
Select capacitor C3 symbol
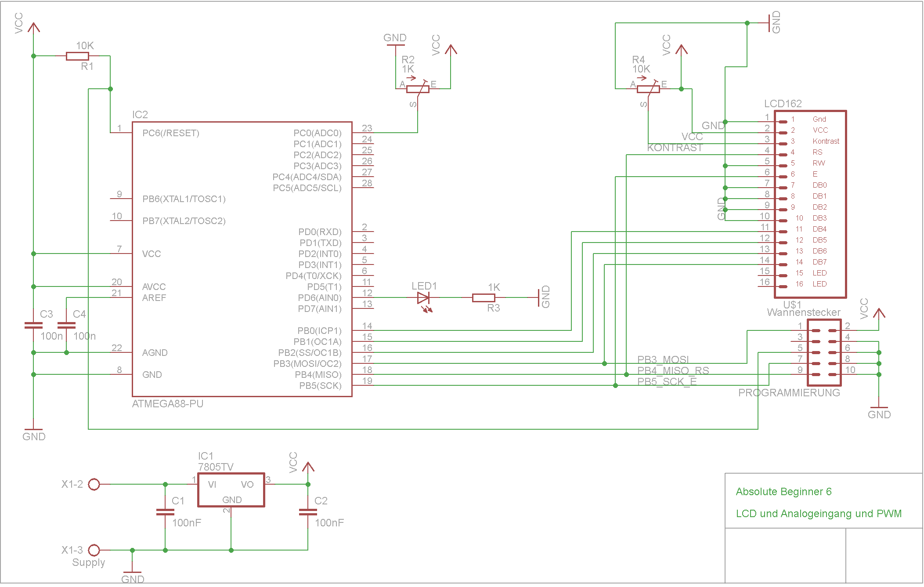pos(33,326)
